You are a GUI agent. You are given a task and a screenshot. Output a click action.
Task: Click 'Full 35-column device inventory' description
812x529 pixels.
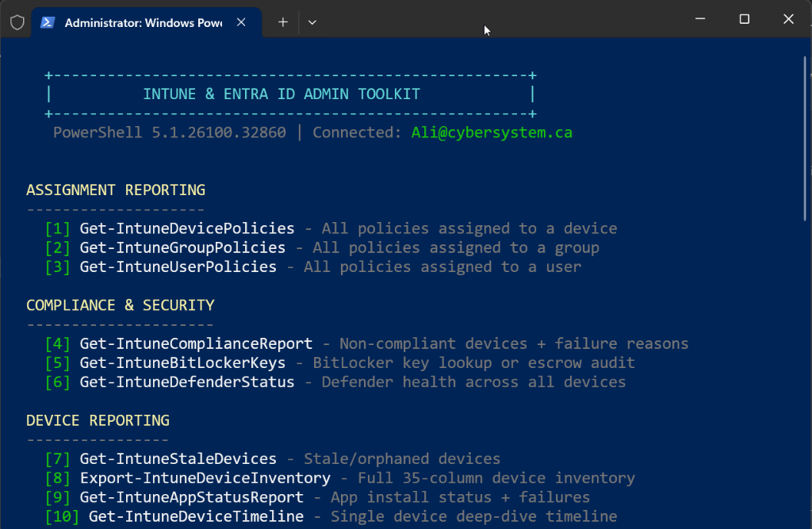496,477
